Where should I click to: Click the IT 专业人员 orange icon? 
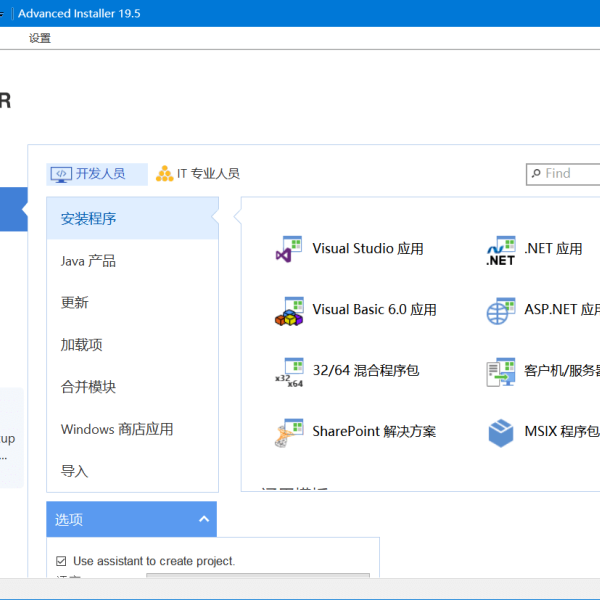[165, 174]
